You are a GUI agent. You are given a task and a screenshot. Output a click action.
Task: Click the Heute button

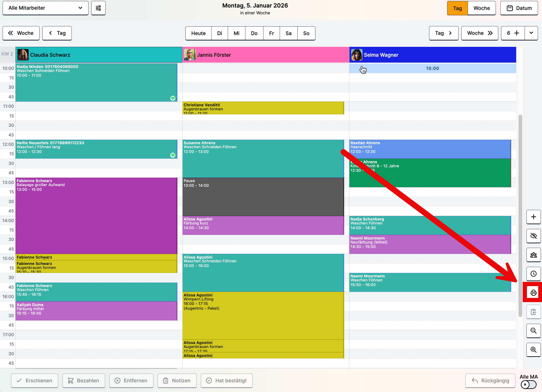[198, 33]
